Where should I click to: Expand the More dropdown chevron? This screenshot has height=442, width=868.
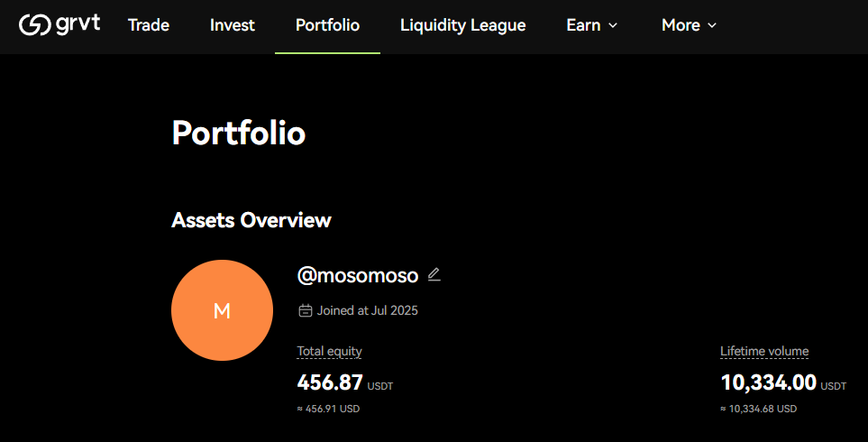712,25
